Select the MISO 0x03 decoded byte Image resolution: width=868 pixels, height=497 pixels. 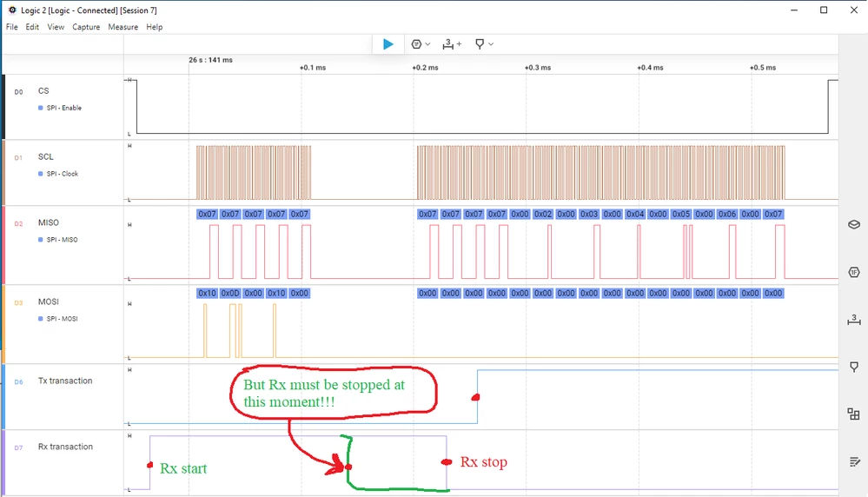589,215
